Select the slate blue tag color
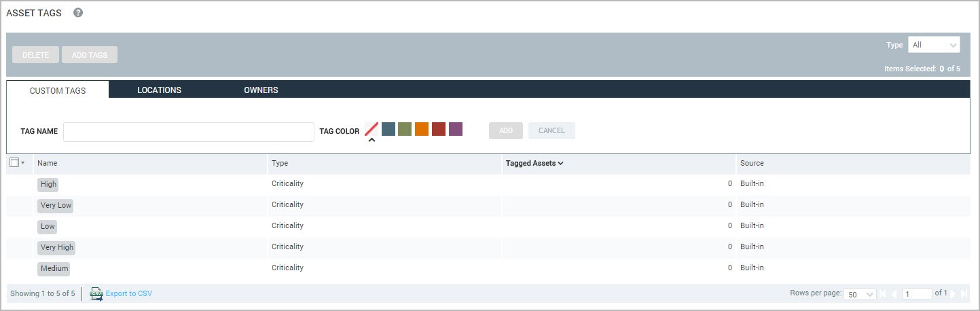980x311 pixels. pyautogui.click(x=388, y=129)
